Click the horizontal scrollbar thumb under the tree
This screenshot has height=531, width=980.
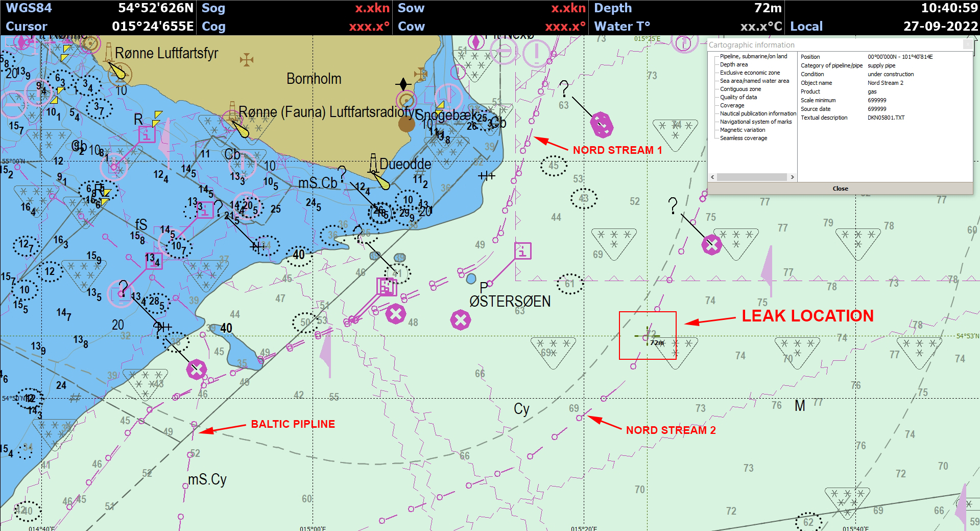[x=752, y=177]
